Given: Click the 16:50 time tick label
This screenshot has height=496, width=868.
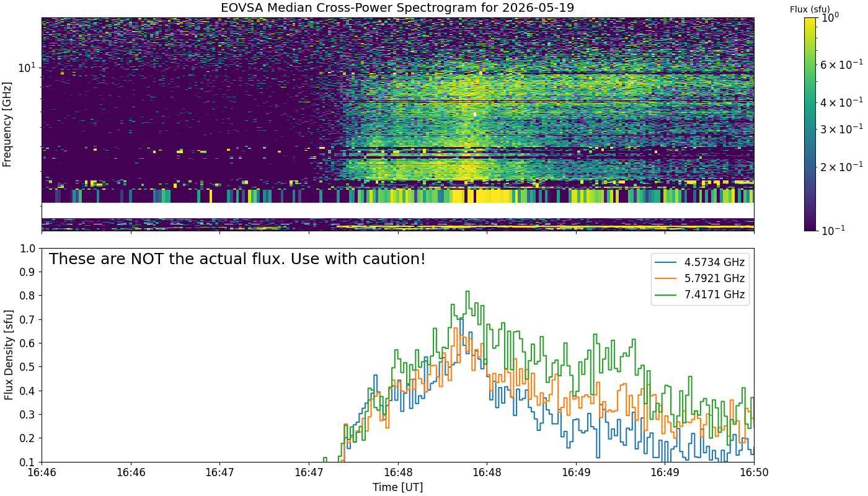Looking at the screenshot, I should 754,472.
